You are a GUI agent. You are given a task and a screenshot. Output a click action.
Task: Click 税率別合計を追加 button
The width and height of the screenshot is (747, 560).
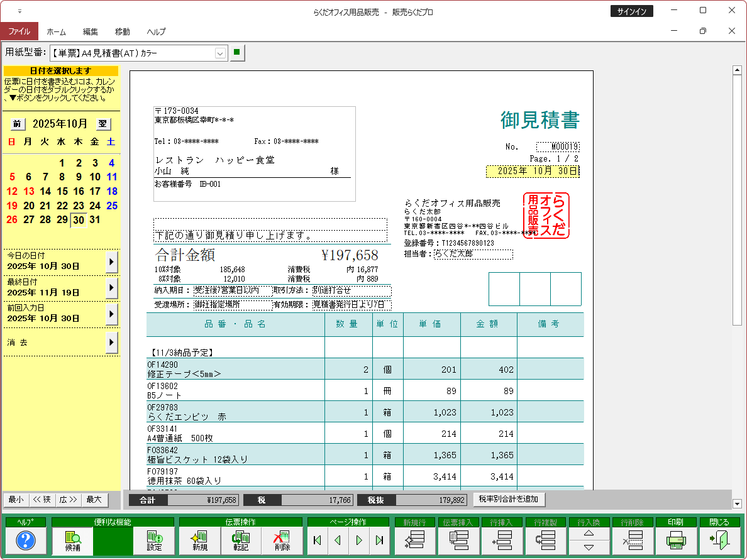click(509, 500)
